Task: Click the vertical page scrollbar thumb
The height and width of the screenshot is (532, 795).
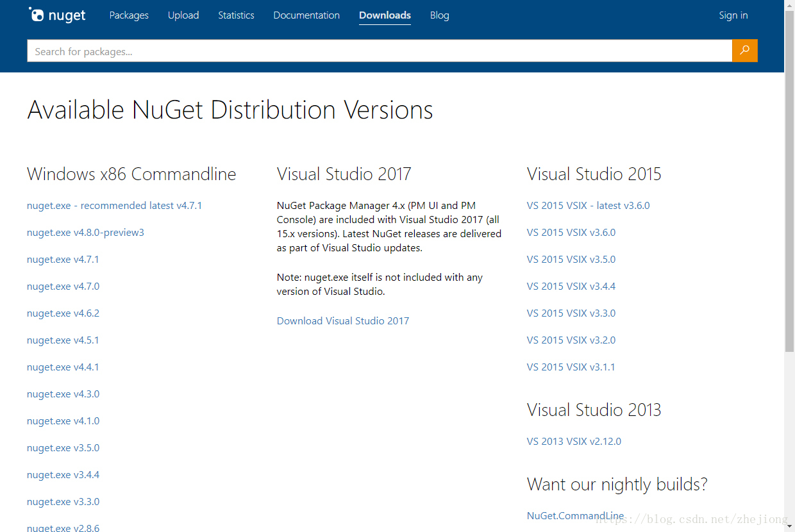Action: tap(789, 181)
